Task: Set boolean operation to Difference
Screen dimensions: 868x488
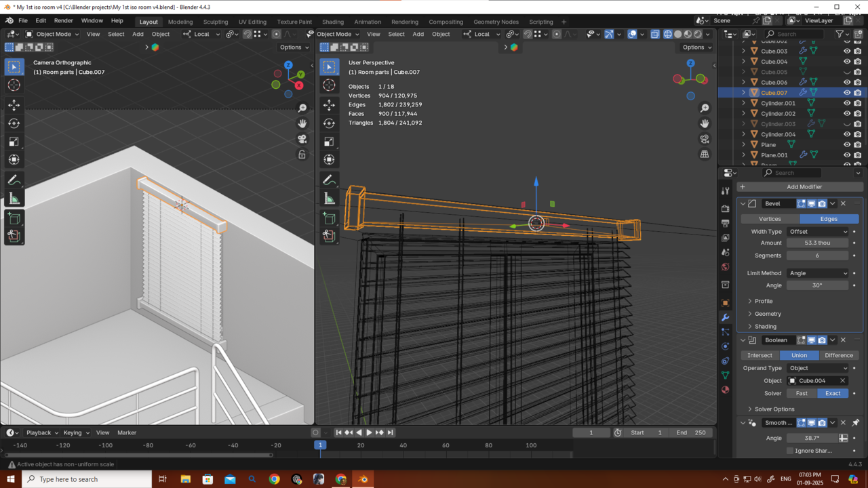Action: tap(838, 355)
